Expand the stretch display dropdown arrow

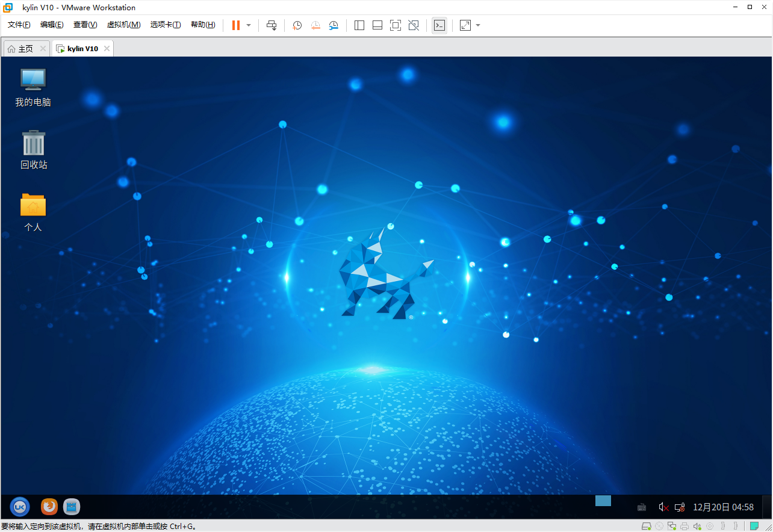[x=478, y=25]
